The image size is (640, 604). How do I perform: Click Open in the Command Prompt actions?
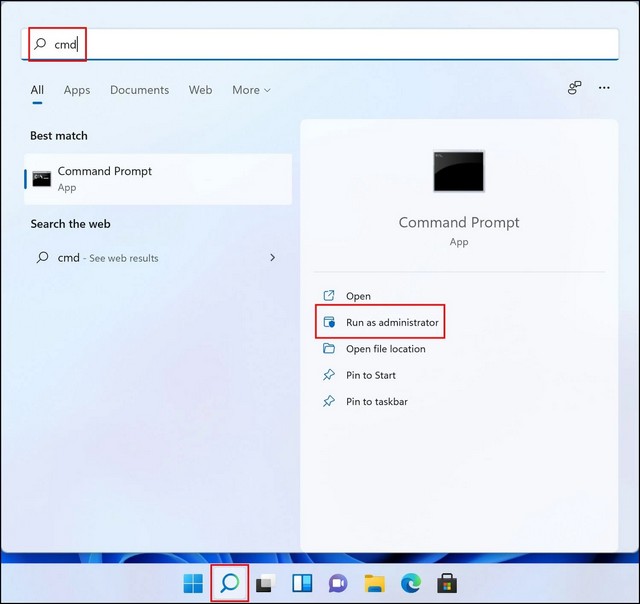point(358,296)
